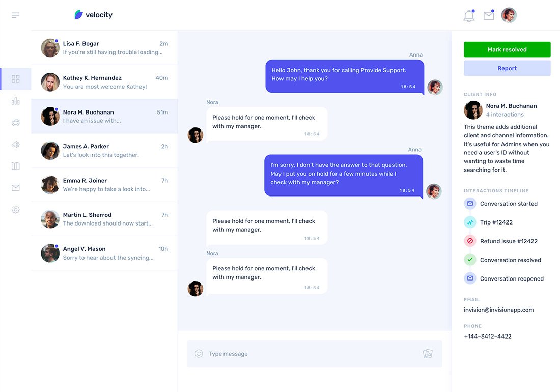Click the Mark resolved button
The height and width of the screenshot is (392, 560).
[x=507, y=49]
